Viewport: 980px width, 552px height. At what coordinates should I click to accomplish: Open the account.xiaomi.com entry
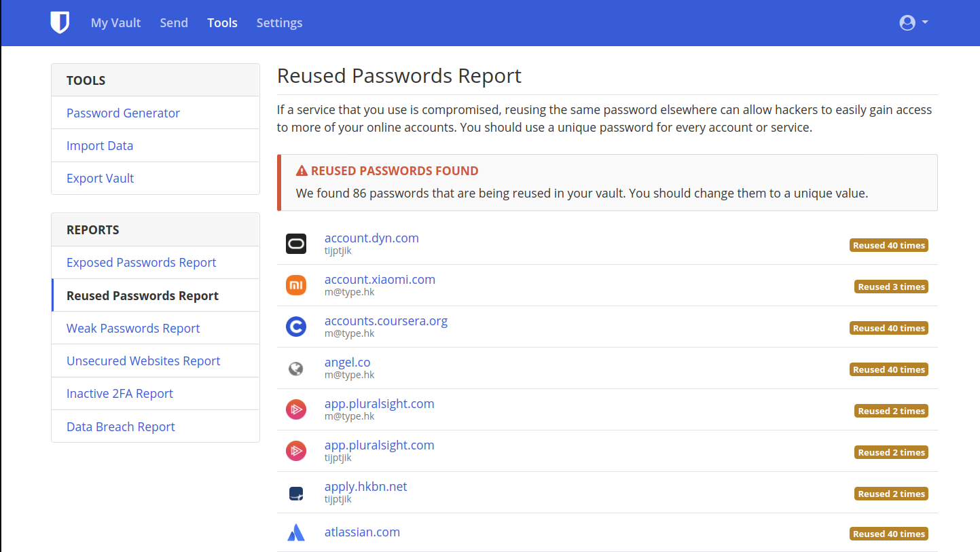[x=380, y=279]
